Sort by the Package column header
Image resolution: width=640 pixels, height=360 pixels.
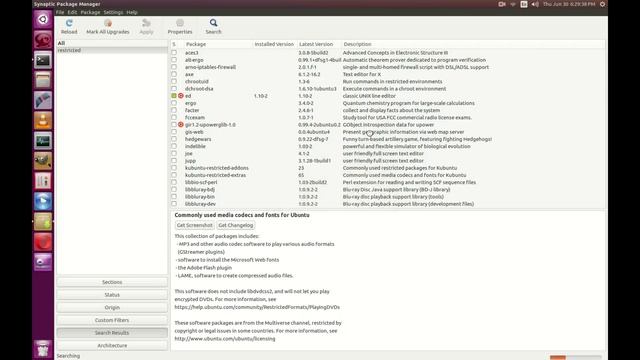218,44
